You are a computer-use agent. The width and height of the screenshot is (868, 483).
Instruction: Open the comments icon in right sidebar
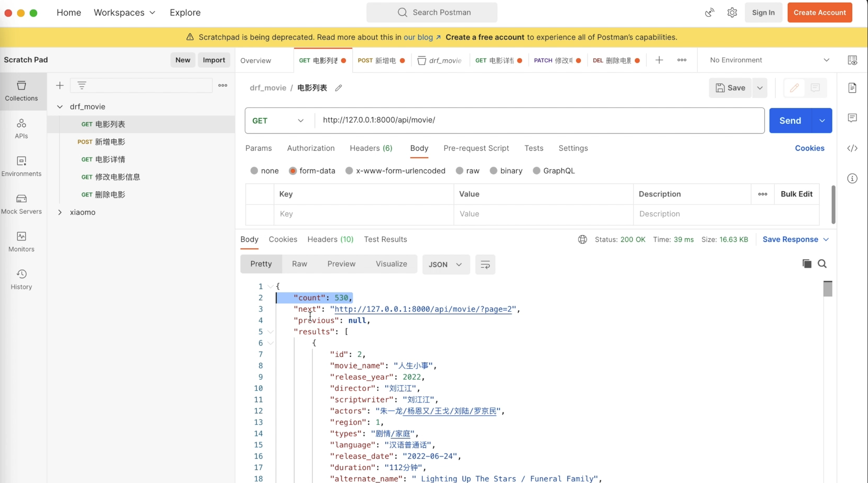coord(852,118)
